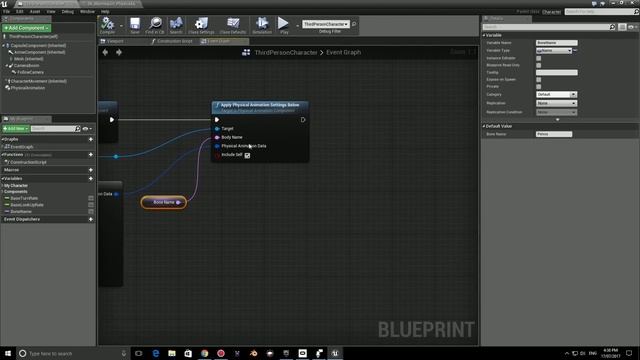Viewport: 640px width, 360px height.
Task: Open the Compile options dropdown arrow
Action: click(x=121, y=26)
